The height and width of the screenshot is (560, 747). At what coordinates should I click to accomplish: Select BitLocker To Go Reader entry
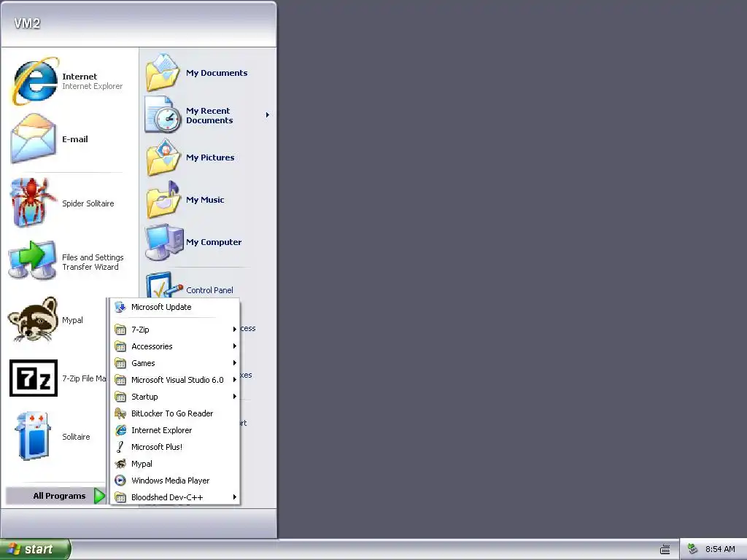click(175, 413)
